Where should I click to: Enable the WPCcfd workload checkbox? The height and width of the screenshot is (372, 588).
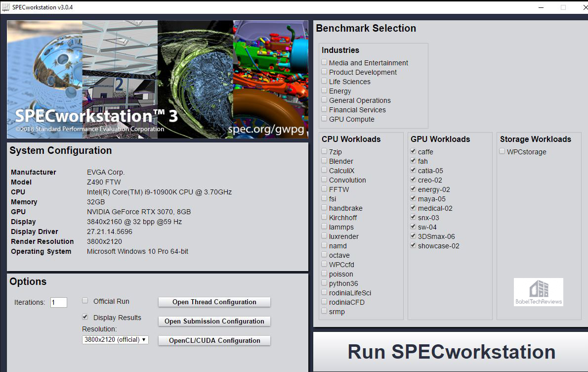click(x=324, y=264)
